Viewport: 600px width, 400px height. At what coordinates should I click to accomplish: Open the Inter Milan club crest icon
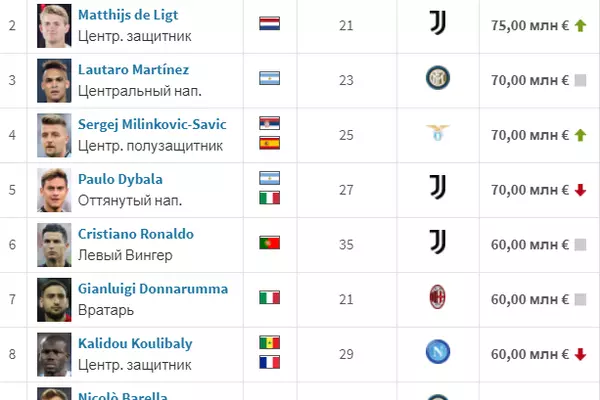(437, 78)
